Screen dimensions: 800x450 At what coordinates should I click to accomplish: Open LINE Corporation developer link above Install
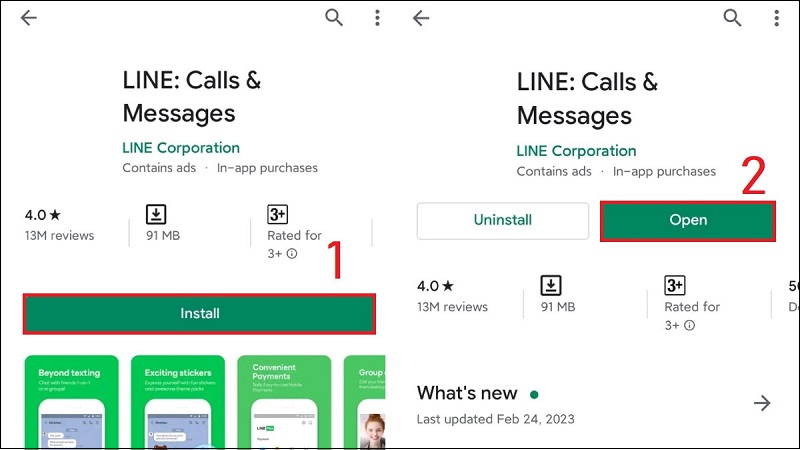click(181, 148)
